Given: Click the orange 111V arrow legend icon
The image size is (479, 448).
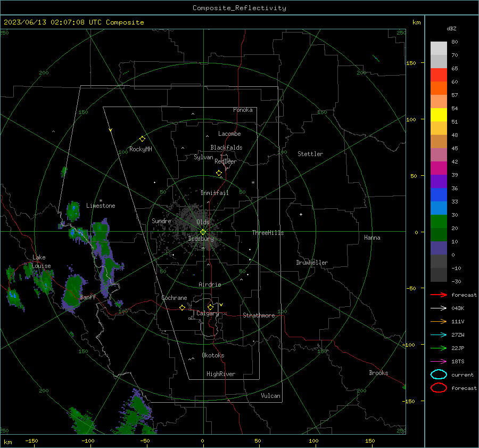Looking at the screenshot, I should (439, 321).
